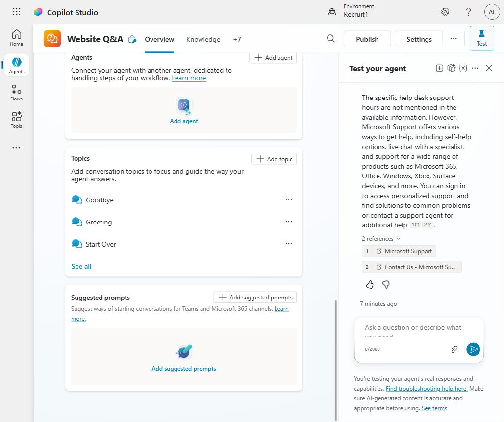Open the See terms link
The height and width of the screenshot is (422, 504).
(434, 408)
